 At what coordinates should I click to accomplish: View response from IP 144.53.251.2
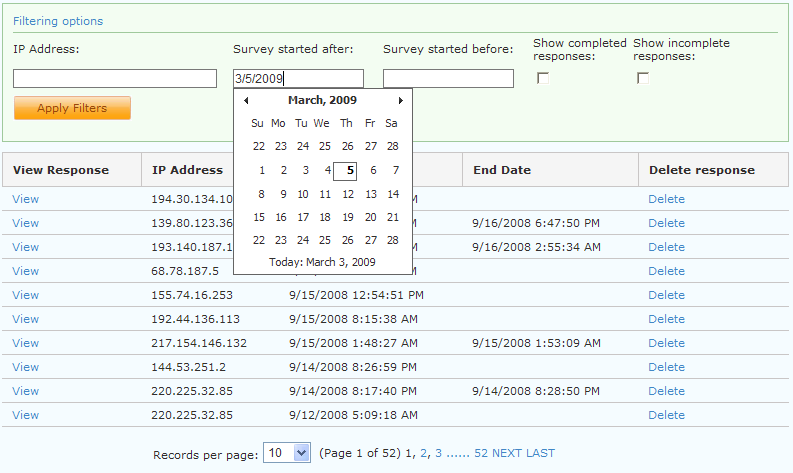click(26, 367)
